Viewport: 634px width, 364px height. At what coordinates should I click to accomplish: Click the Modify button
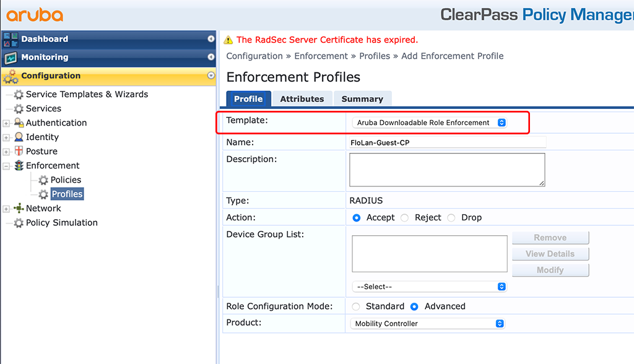click(550, 269)
